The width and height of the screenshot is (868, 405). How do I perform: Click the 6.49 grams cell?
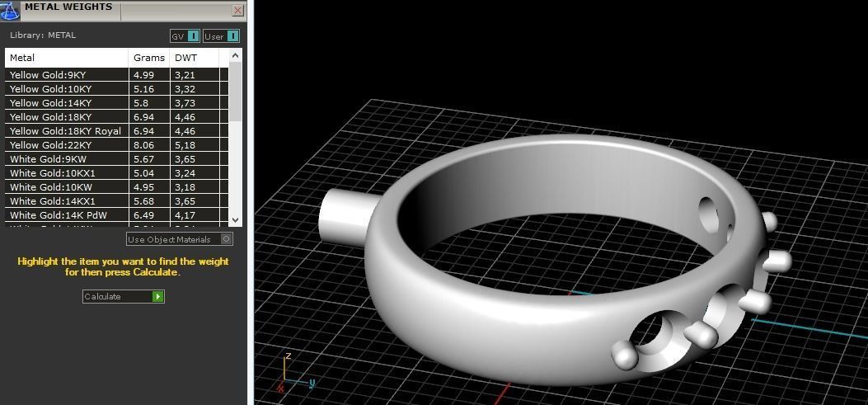pos(149,215)
